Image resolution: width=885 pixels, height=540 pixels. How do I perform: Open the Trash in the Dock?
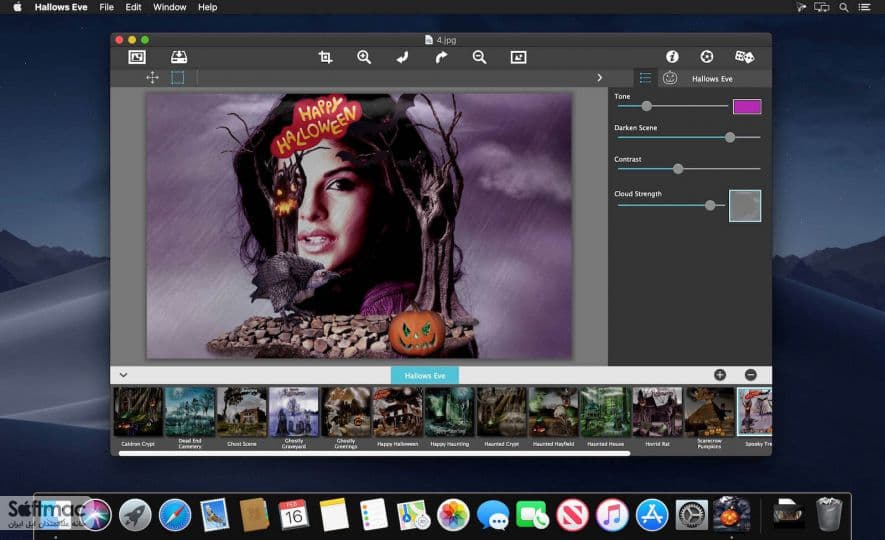point(829,513)
